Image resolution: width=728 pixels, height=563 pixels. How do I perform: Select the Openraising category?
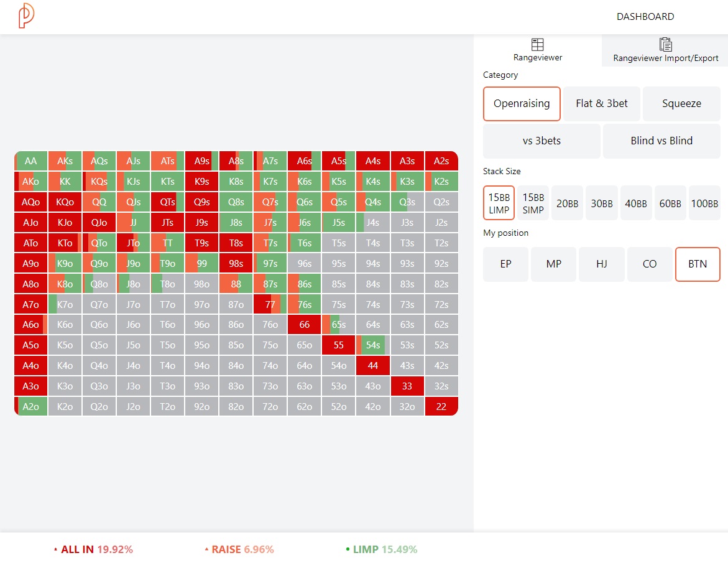click(522, 104)
